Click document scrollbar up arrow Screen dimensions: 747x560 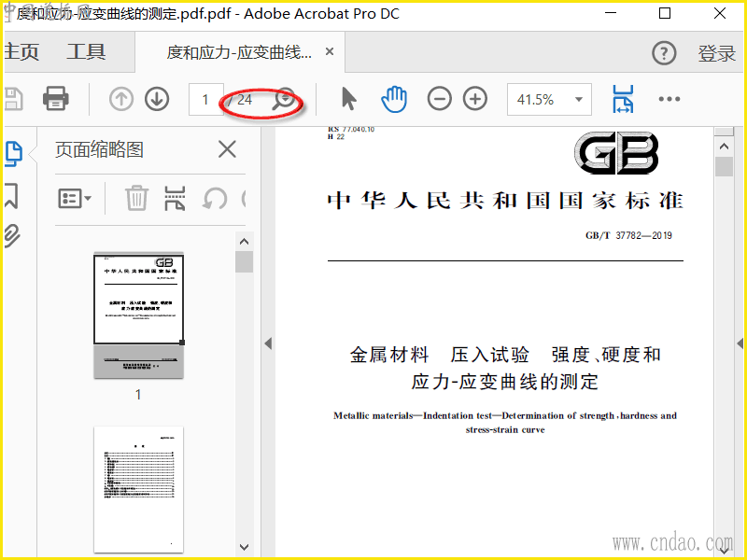pos(725,147)
